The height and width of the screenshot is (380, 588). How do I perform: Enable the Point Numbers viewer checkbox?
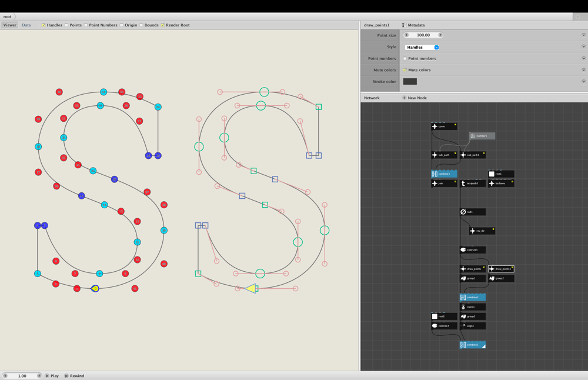click(86, 25)
